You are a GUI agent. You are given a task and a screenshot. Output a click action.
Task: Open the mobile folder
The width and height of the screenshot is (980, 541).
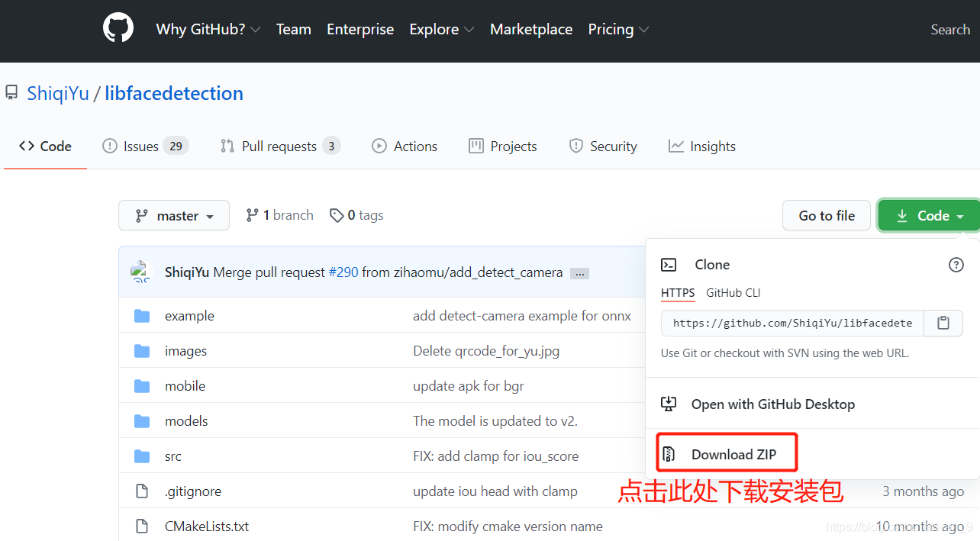185,386
